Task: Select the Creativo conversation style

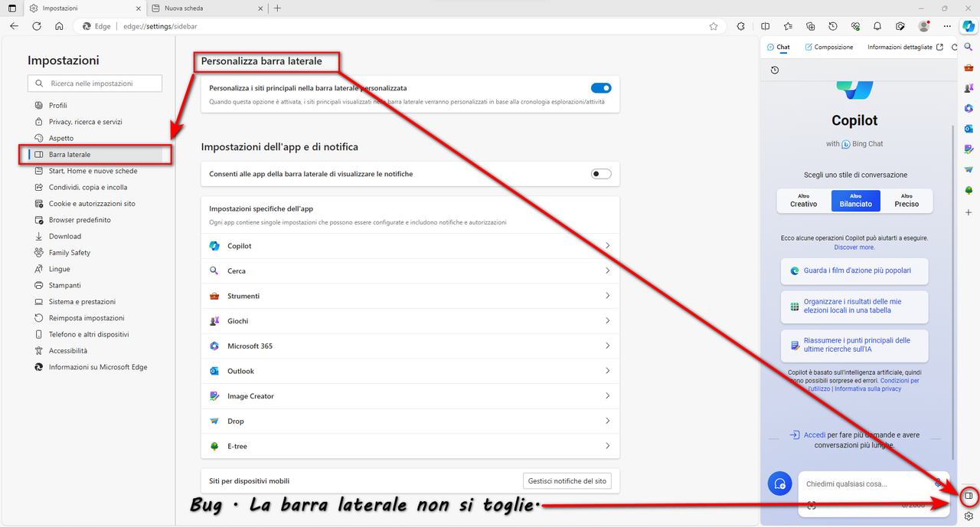Action: 803,201
